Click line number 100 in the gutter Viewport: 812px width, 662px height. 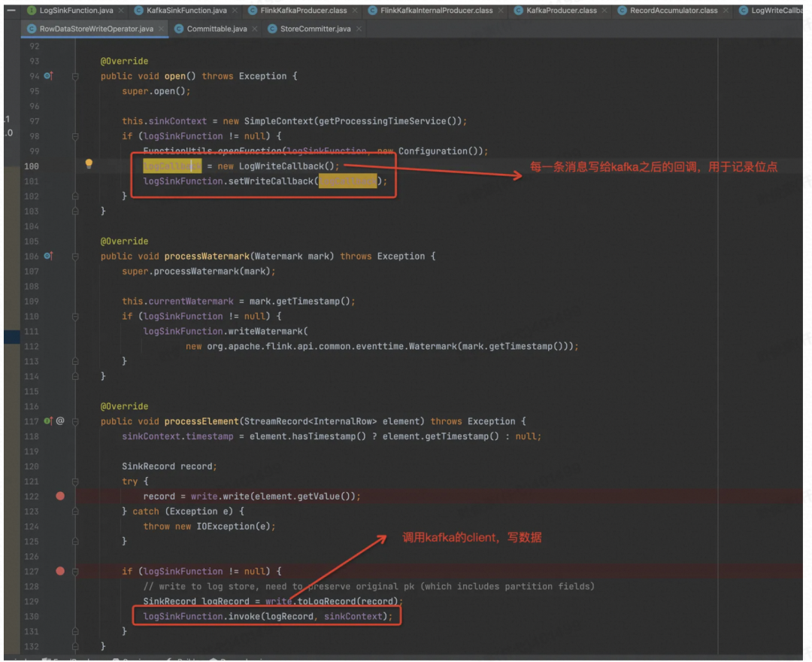click(x=31, y=166)
